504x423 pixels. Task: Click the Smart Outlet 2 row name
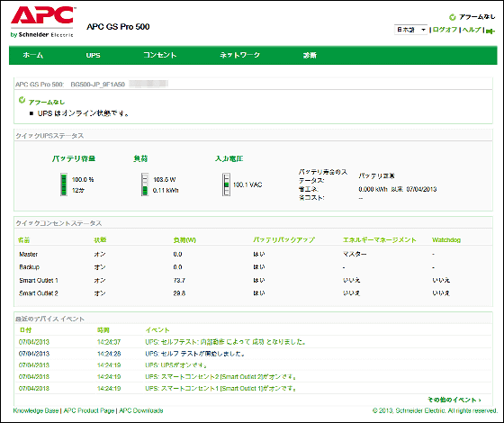(x=39, y=293)
